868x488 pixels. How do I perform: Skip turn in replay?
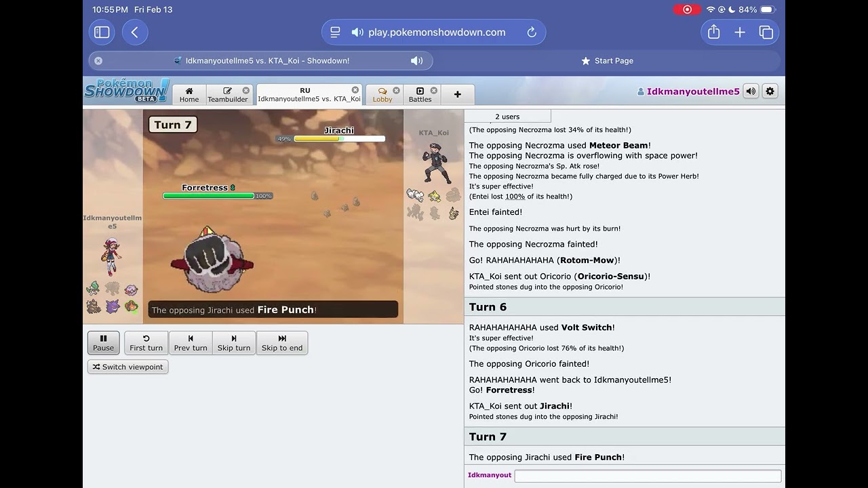[x=234, y=342]
